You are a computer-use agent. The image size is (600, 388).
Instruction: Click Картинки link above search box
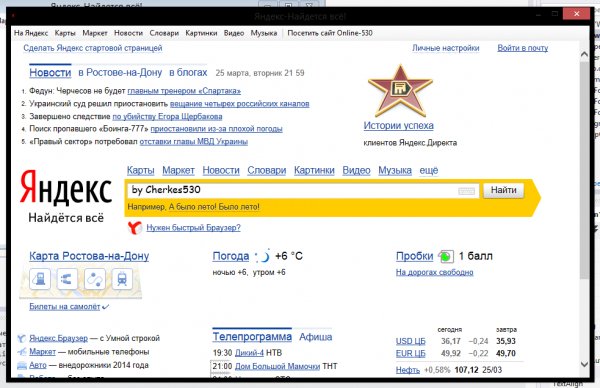pos(314,170)
